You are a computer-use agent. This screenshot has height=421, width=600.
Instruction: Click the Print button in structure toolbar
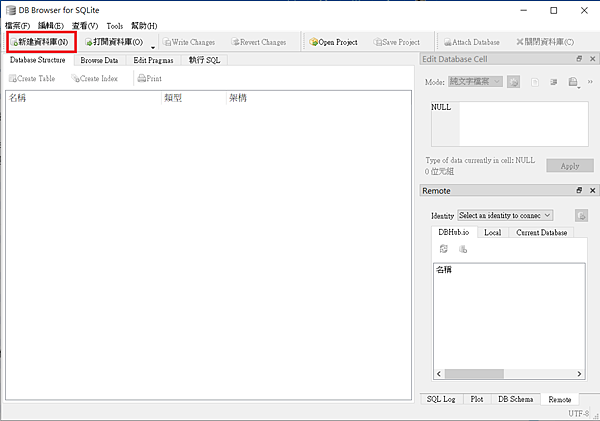pyautogui.click(x=150, y=78)
